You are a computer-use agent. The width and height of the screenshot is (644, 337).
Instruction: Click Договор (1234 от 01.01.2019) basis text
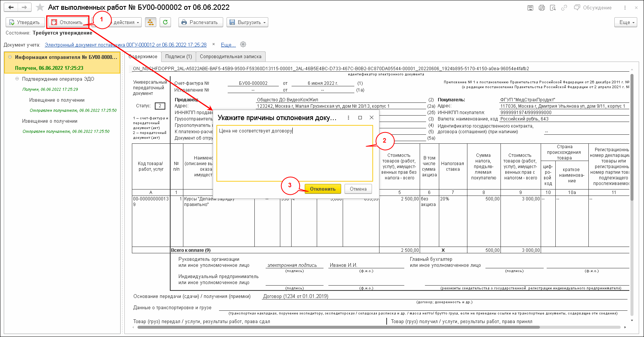point(296,296)
